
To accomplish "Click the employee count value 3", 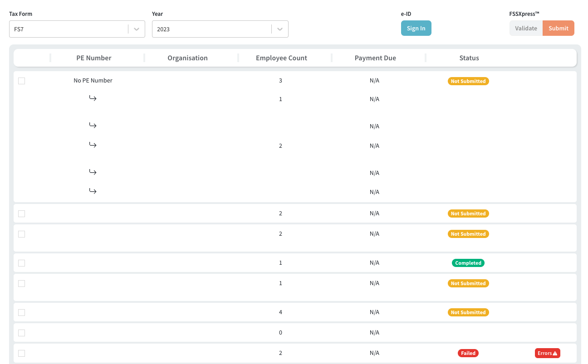I will 280,81.
